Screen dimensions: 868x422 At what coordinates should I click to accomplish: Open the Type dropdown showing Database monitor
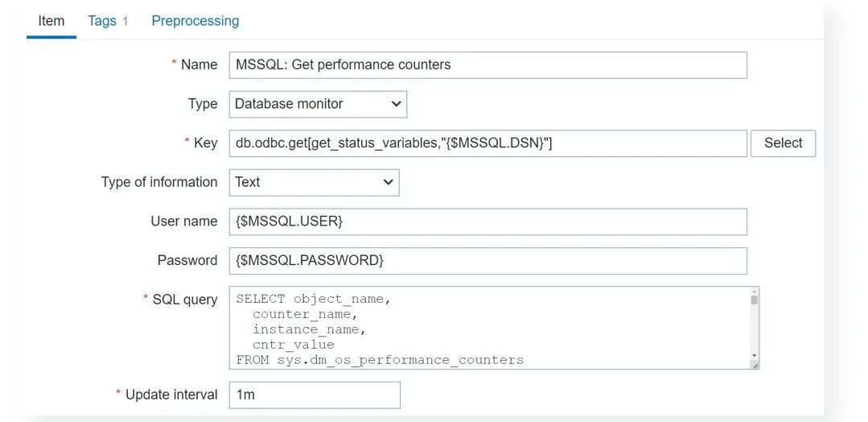click(x=318, y=104)
